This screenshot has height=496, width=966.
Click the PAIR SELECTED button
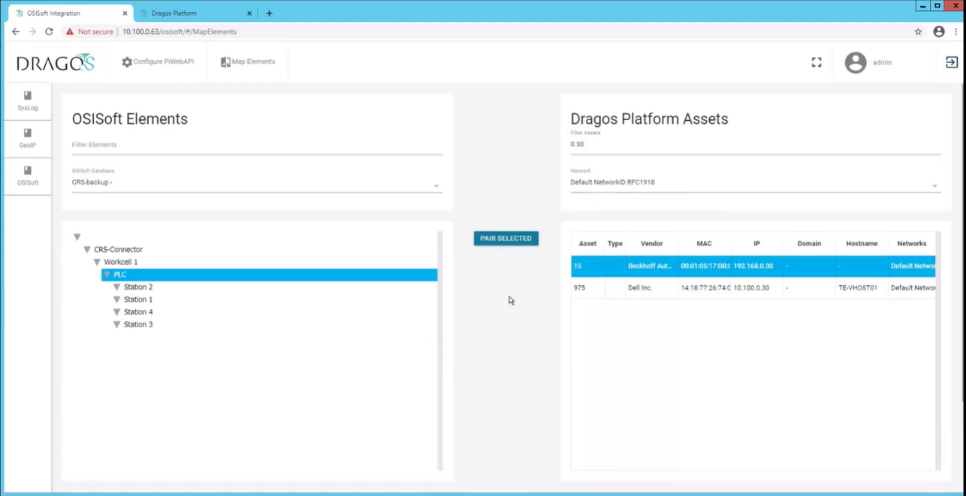click(x=506, y=238)
